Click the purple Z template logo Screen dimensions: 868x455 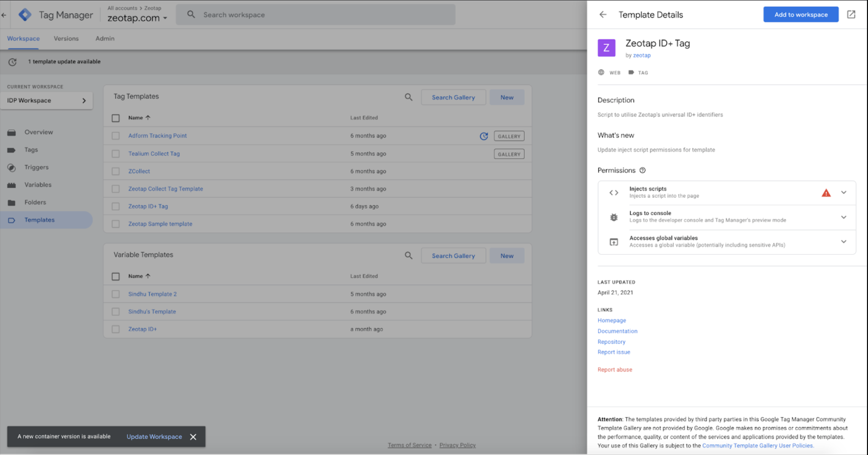[606, 48]
